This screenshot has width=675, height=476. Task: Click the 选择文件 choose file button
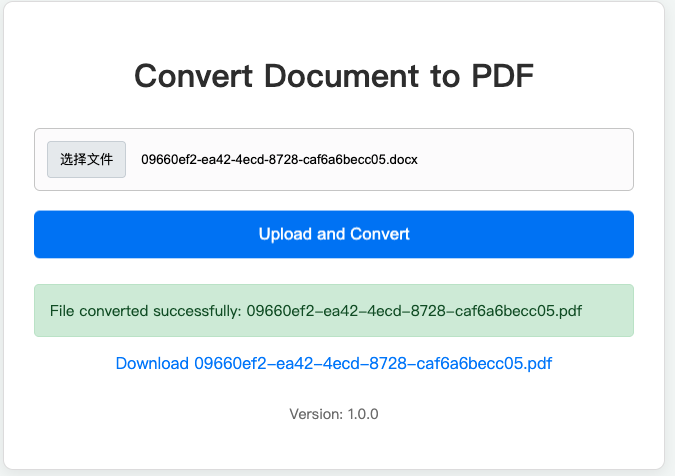click(x=86, y=159)
